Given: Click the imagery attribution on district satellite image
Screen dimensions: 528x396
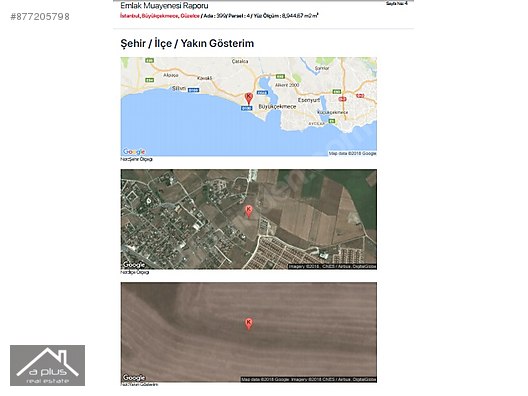Looking at the screenshot, I should pyautogui.click(x=332, y=266).
